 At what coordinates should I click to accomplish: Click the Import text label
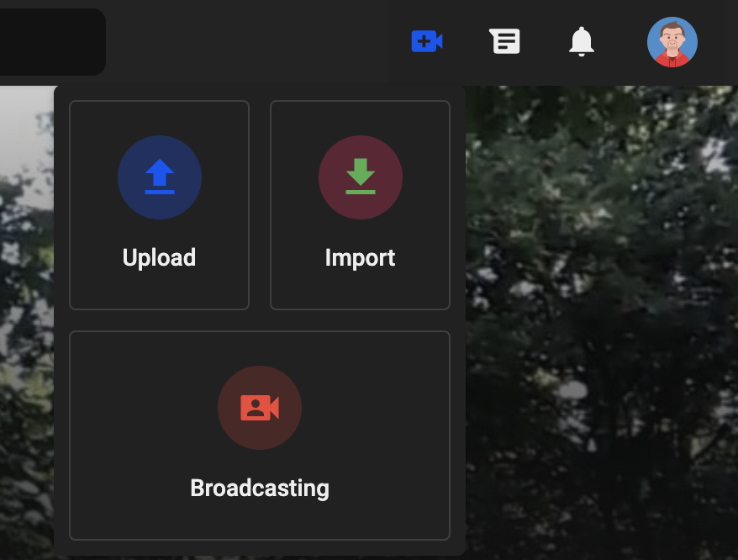[360, 257]
